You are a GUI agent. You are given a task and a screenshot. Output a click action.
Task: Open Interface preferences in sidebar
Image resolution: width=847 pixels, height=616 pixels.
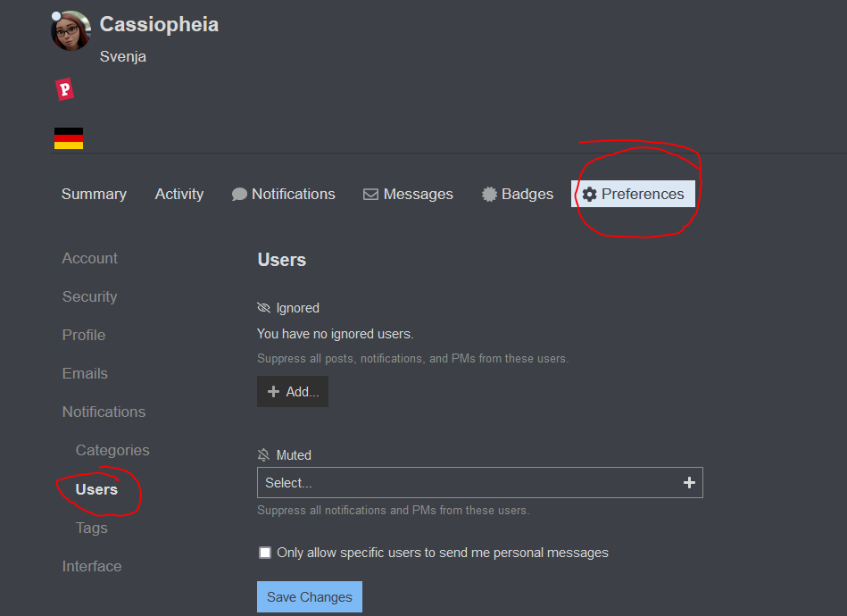pos(91,566)
